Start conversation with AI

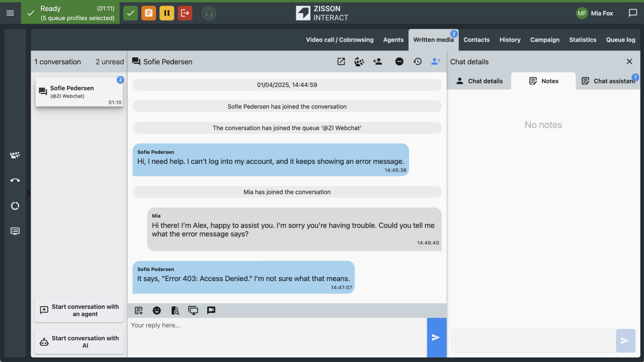(x=79, y=342)
